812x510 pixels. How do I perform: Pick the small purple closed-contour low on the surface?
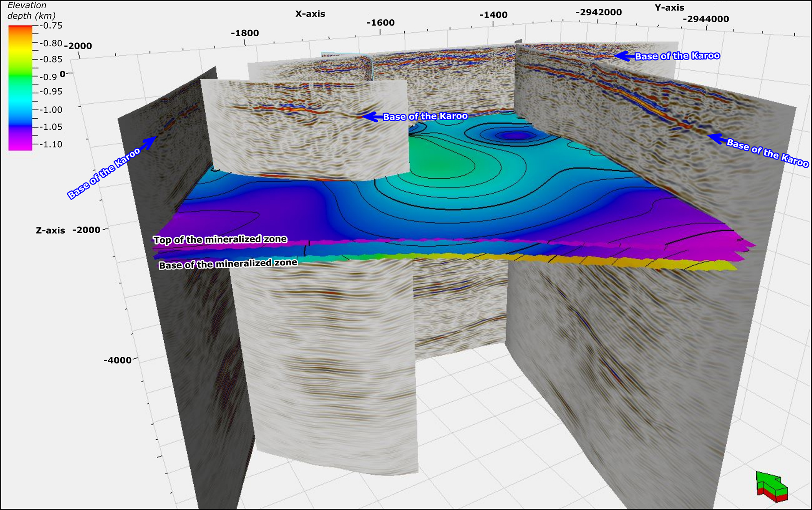(515, 135)
